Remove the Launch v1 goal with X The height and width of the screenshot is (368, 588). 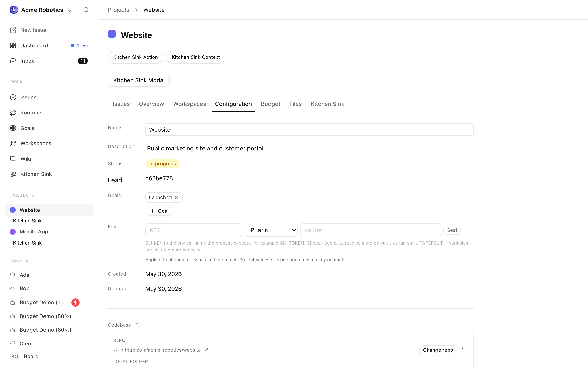[177, 198]
